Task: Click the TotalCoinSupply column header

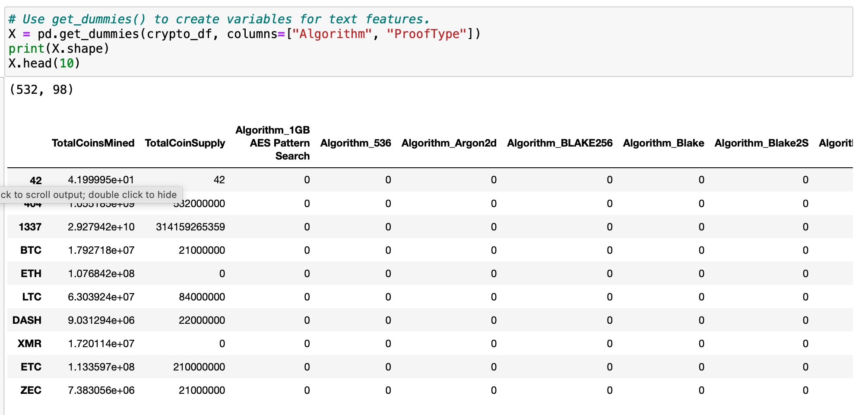Action: (x=185, y=143)
